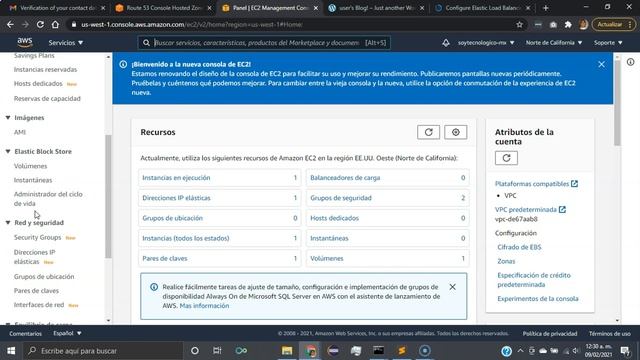
Task: Open Grupos de seguridad resource link
Action: pyautogui.click(x=341, y=198)
